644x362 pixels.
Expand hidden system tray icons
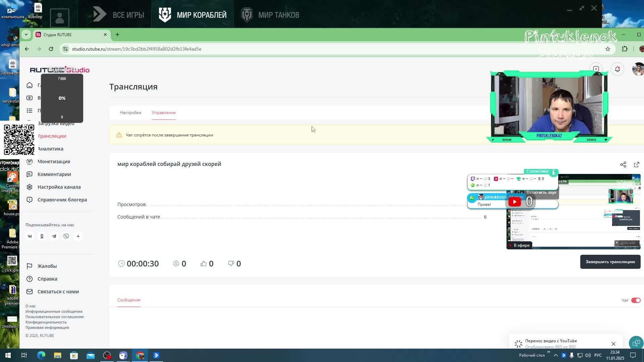(555, 355)
